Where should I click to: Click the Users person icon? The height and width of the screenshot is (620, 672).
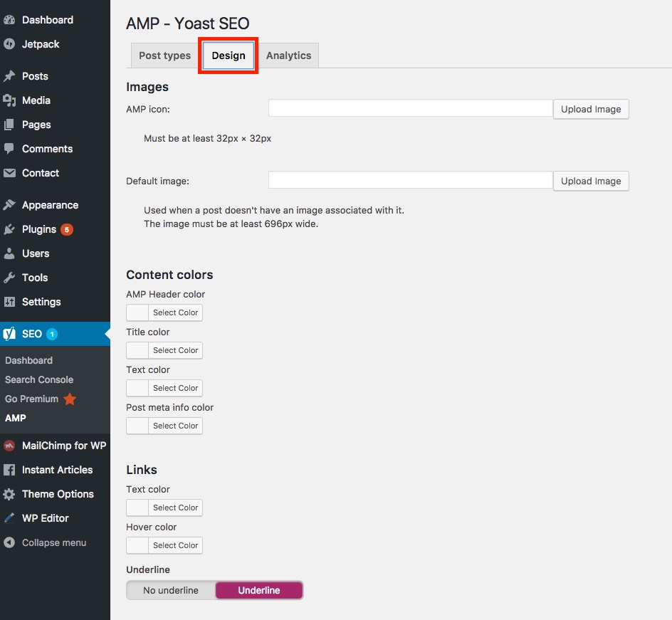point(9,253)
